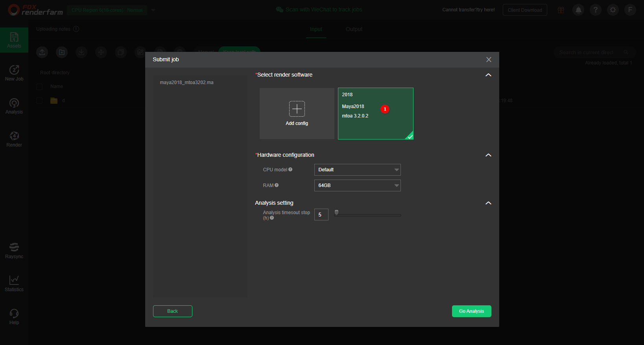
Task: Click the new folder toolbar icon
Action: tap(62, 52)
